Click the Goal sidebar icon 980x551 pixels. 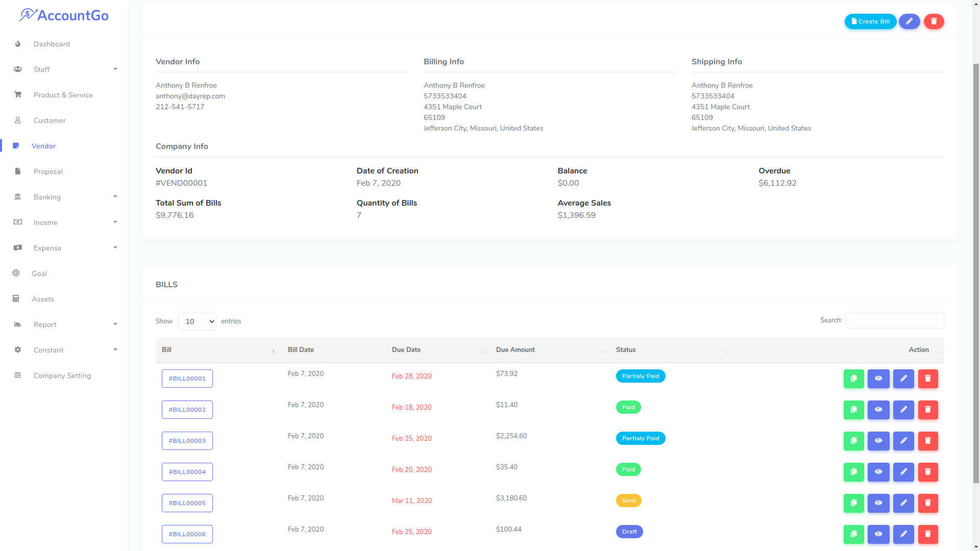pos(16,273)
